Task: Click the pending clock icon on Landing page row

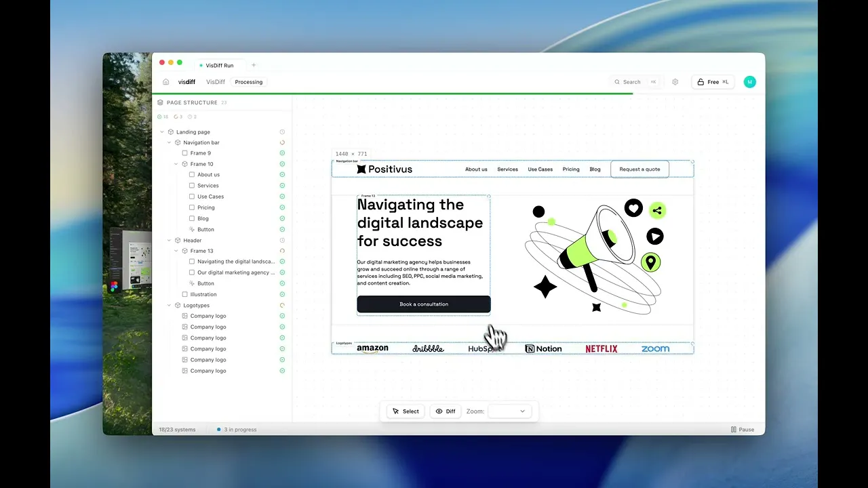Action: pyautogui.click(x=282, y=132)
